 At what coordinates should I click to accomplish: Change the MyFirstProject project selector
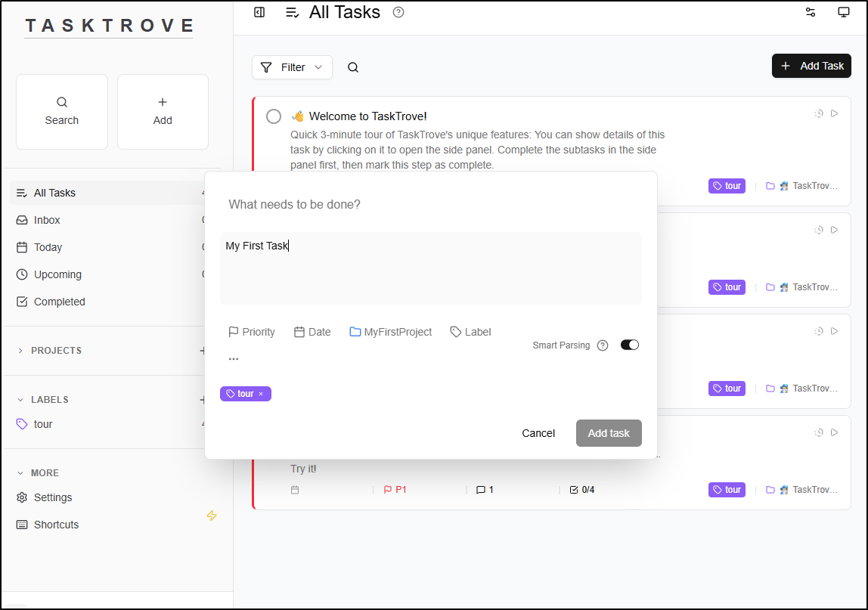[390, 332]
